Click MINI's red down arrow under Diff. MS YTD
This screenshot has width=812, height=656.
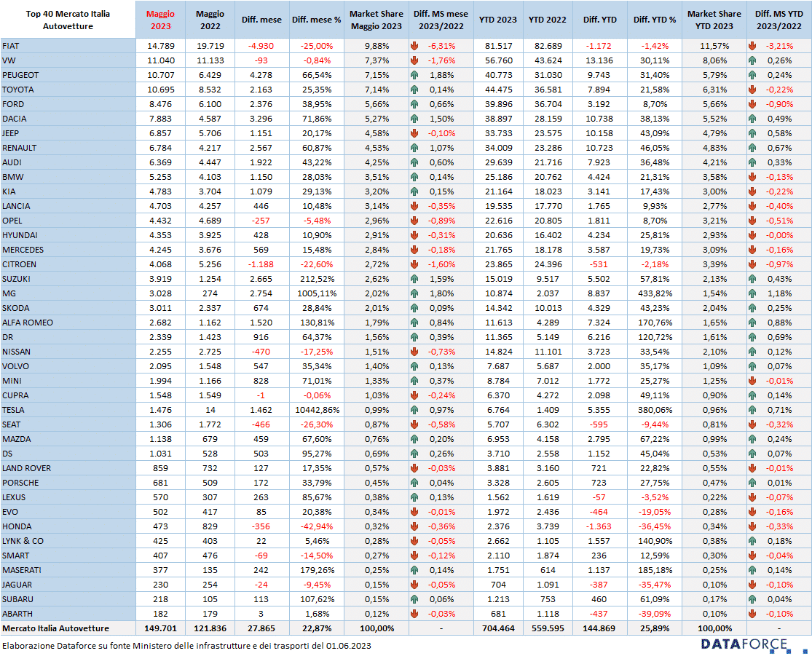pos(752,381)
